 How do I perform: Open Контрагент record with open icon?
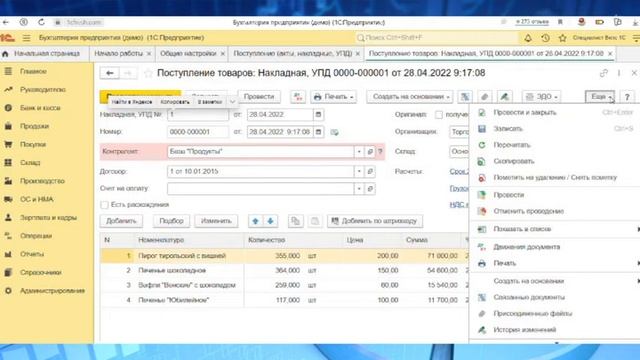[370, 151]
